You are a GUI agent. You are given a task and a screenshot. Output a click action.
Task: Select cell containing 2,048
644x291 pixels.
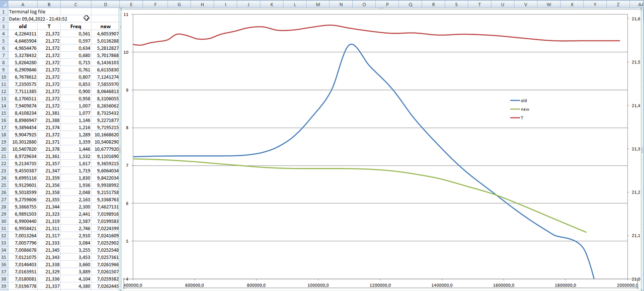[75, 192]
